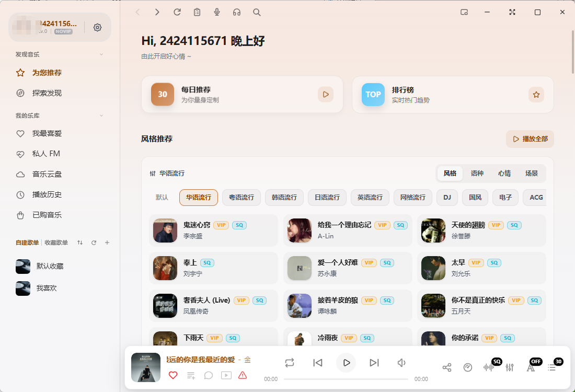
Task: Play the 每日推荐 daily recommendations
Action: pos(326,94)
